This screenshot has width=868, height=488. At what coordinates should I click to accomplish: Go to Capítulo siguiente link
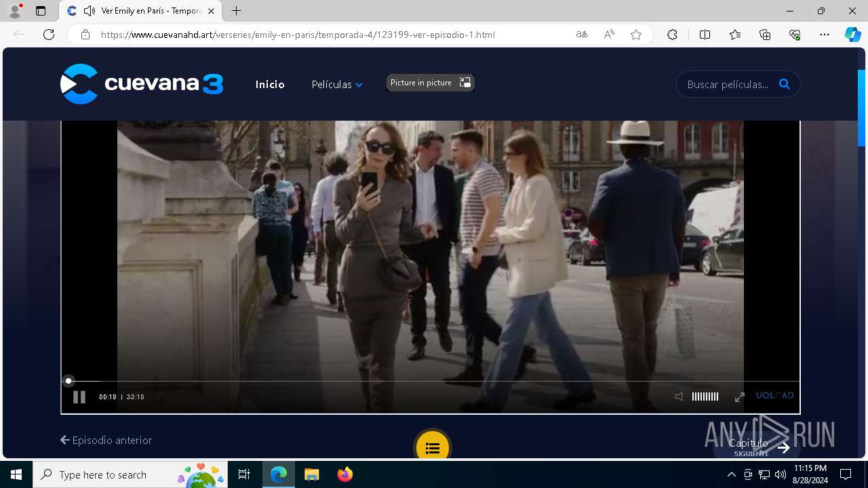757,447
